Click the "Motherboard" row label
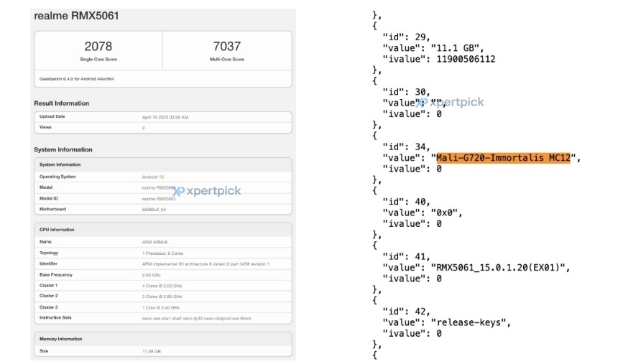Viewport: 623px width, 364px height. 53,209
